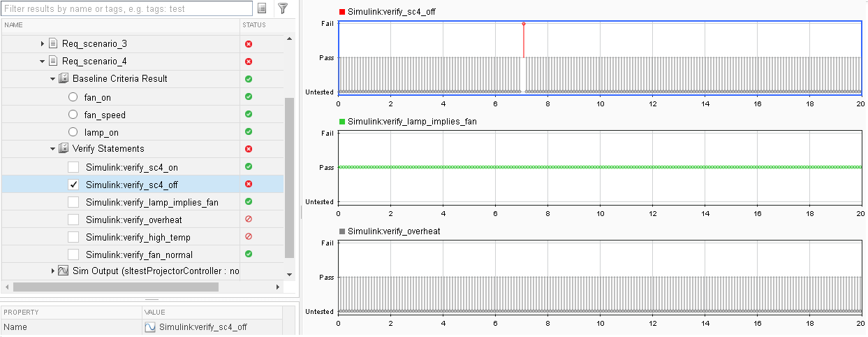Click the Req_scenario_4 document icon
This screenshot has width=868, height=337.
point(53,62)
